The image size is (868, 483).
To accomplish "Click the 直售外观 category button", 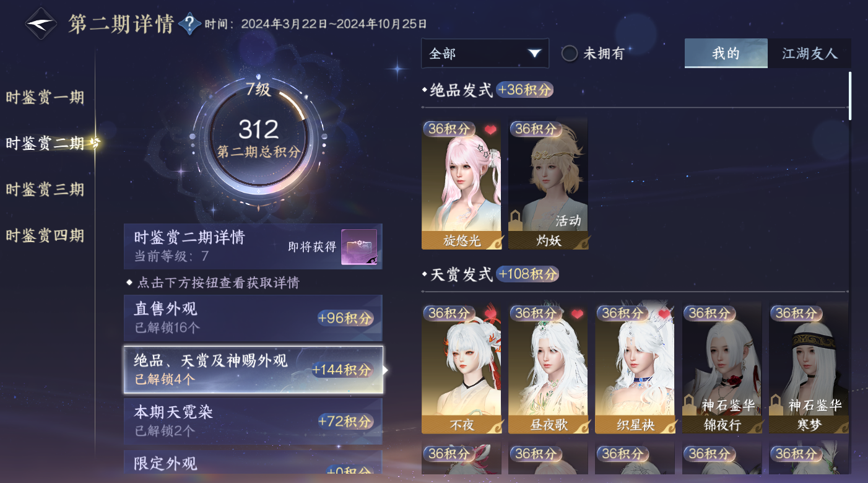I will [x=253, y=318].
